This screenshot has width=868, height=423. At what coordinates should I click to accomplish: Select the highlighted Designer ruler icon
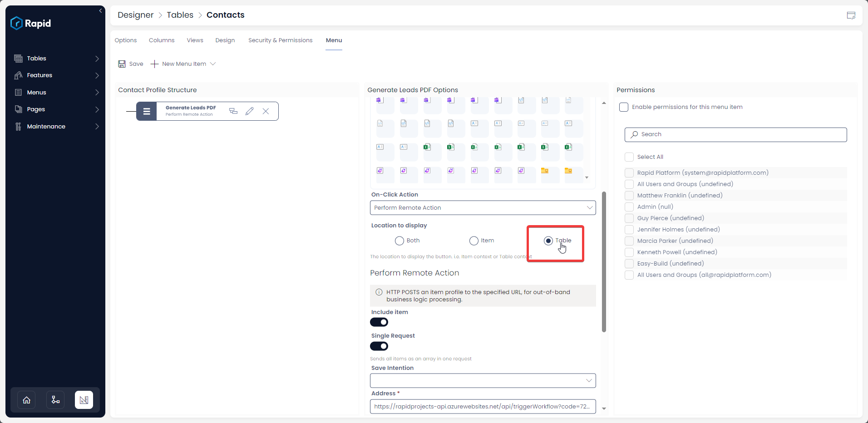tap(84, 400)
